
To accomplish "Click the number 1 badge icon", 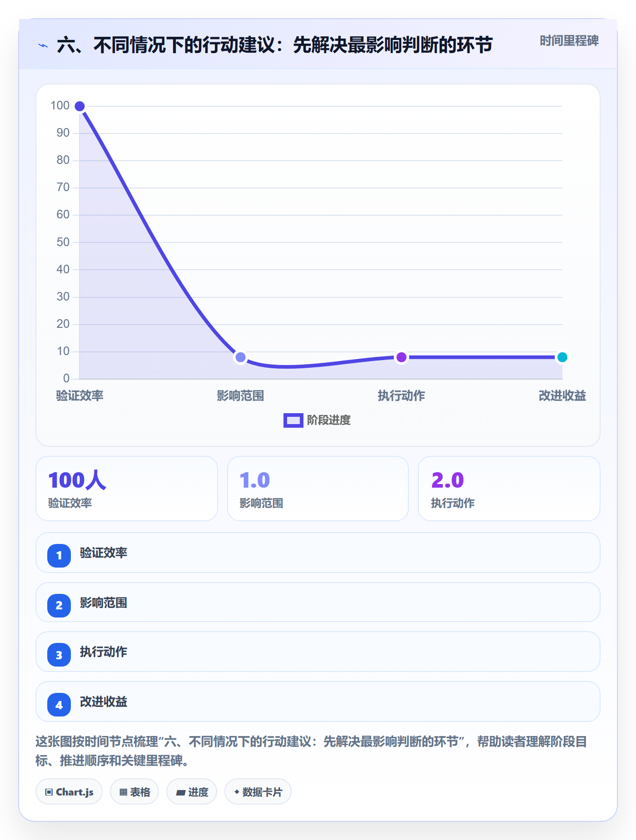I will [x=59, y=555].
